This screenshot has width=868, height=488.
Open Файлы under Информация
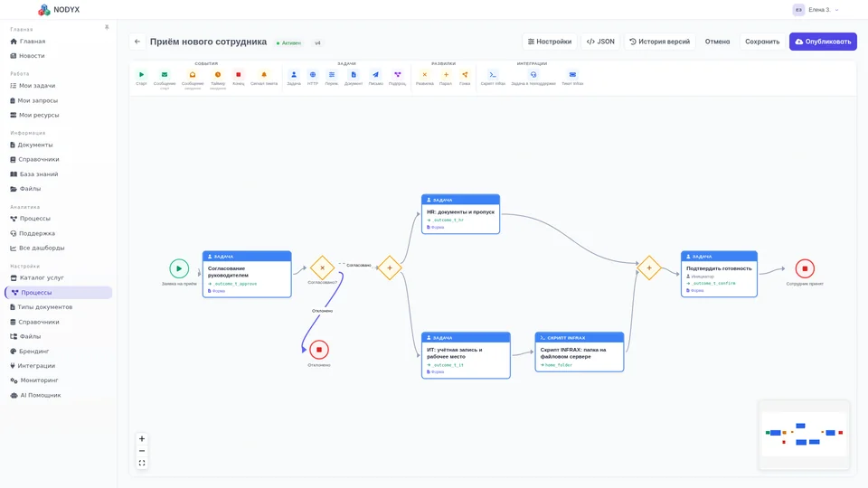point(58,189)
